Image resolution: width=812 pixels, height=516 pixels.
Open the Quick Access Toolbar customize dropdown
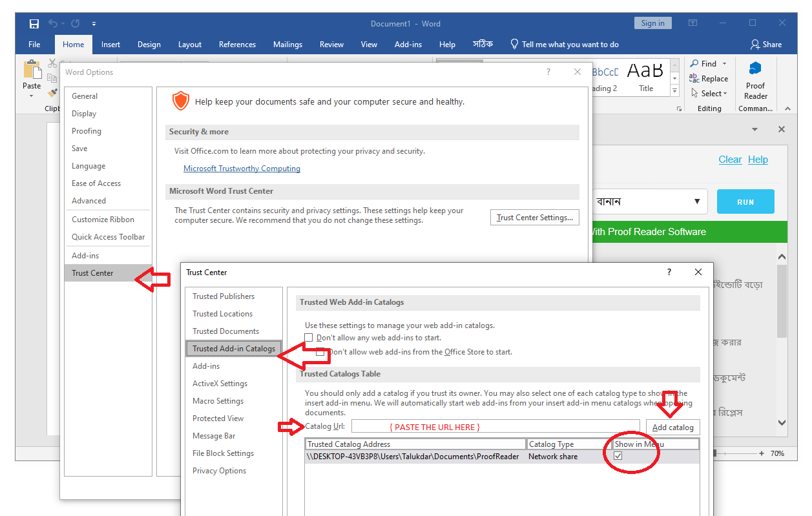click(x=92, y=24)
